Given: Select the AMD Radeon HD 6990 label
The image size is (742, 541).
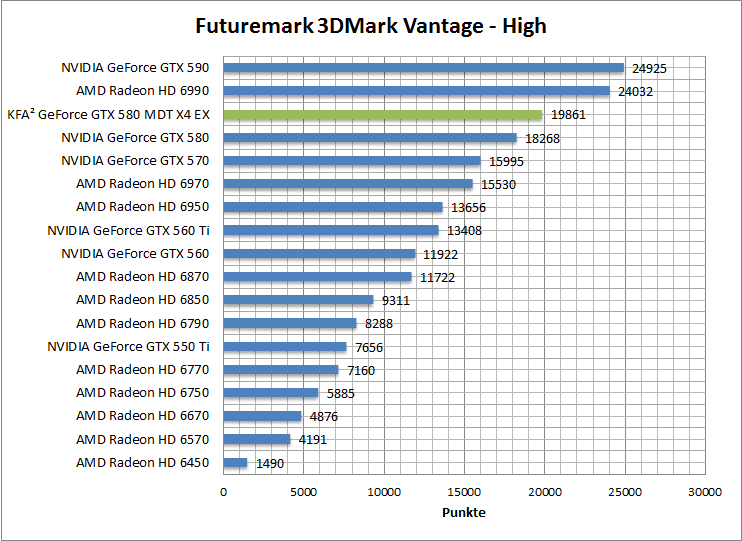Looking at the screenshot, I should pyautogui.click(x=142, y=90).
